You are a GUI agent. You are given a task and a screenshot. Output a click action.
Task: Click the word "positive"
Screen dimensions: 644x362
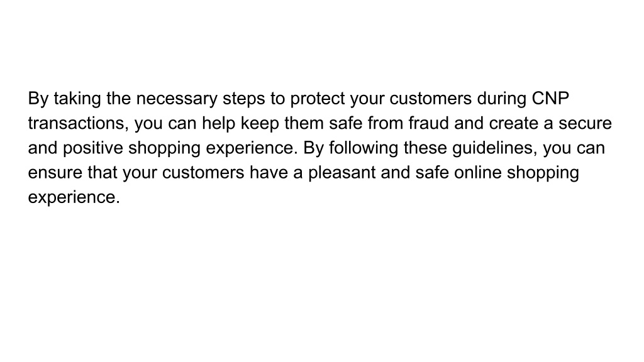coord(93,148)
